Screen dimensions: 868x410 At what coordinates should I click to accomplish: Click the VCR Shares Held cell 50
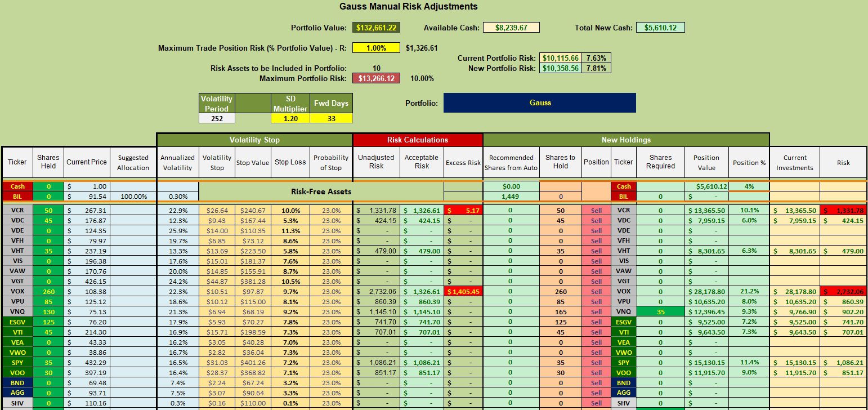pyautogui.click(x=48, y=210)
